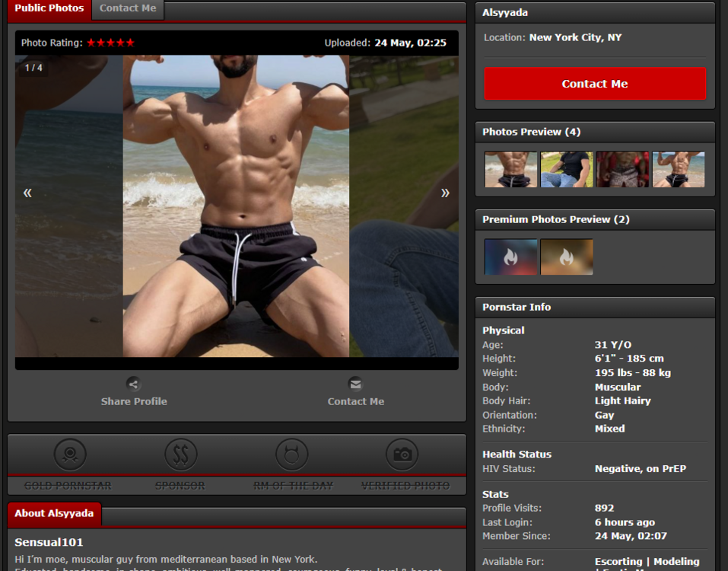728x571 pixels.
Task: Click the envelope Contact Me icon
Action: (x=355, y=384)
